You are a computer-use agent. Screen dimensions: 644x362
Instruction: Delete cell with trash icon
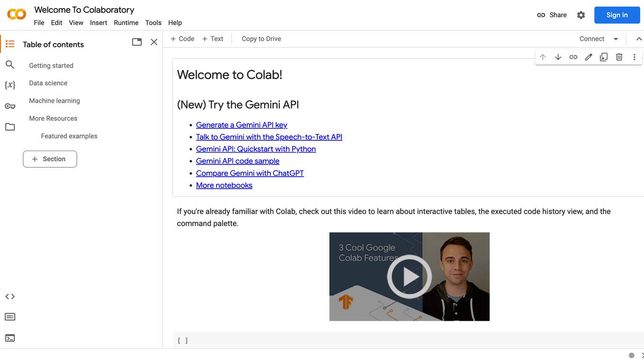click(x=619, y=57)
